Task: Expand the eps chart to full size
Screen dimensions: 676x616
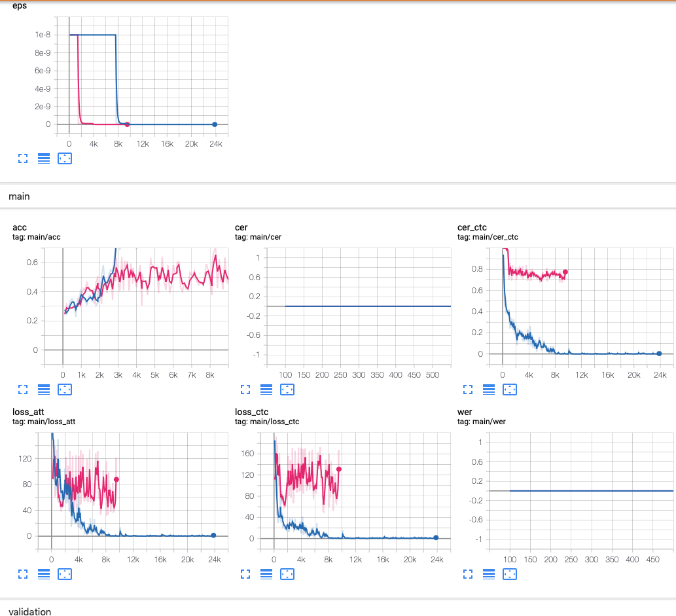Action: (23, 158)
